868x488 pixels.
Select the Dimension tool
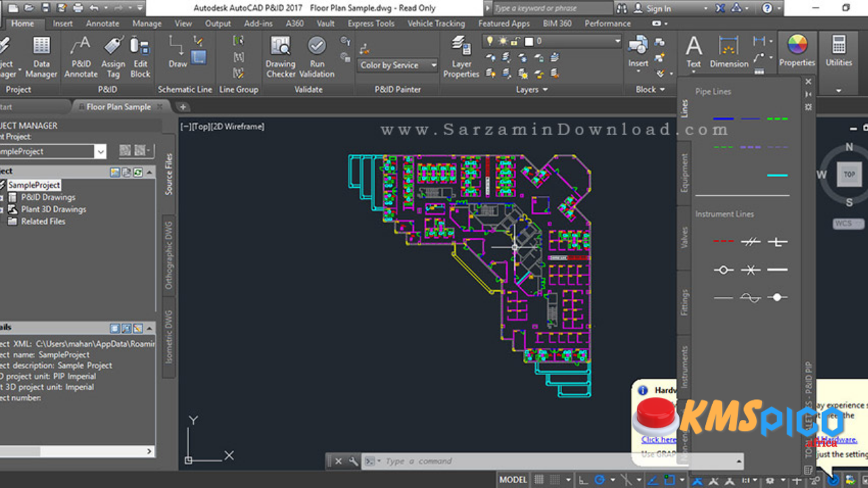pos(729,52)
